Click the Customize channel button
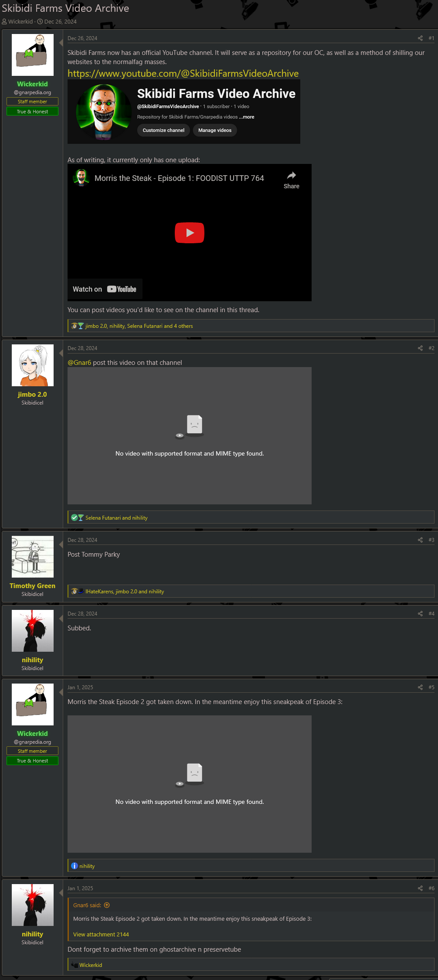 tap(163, 130)
